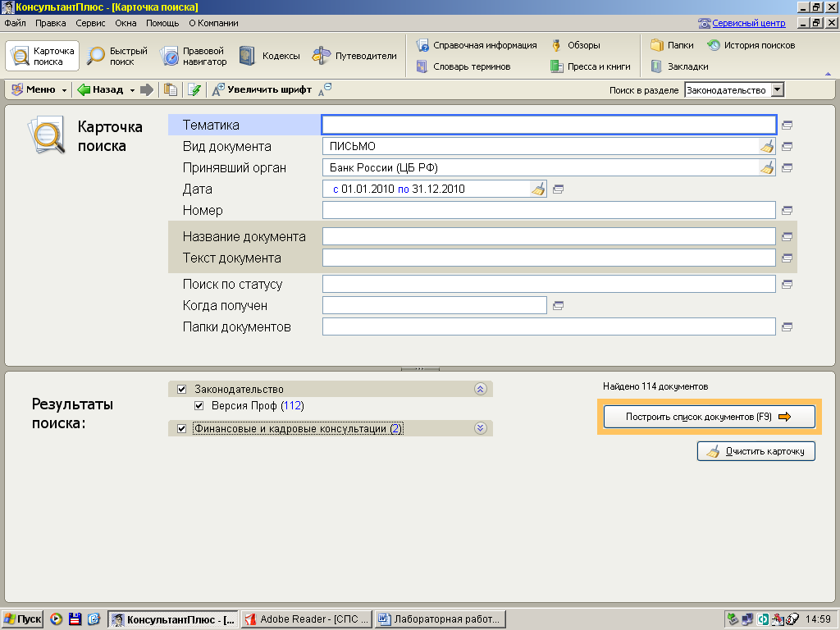Open Закладки
840x630 pixels.
[679, 66]
